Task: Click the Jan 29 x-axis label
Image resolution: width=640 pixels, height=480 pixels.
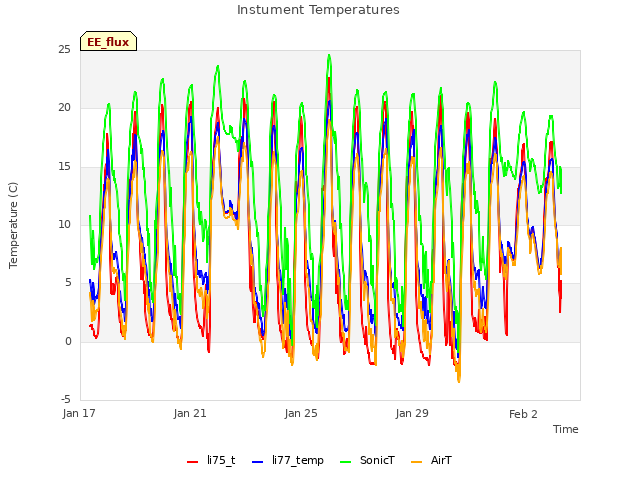Action: click(412, 413)
